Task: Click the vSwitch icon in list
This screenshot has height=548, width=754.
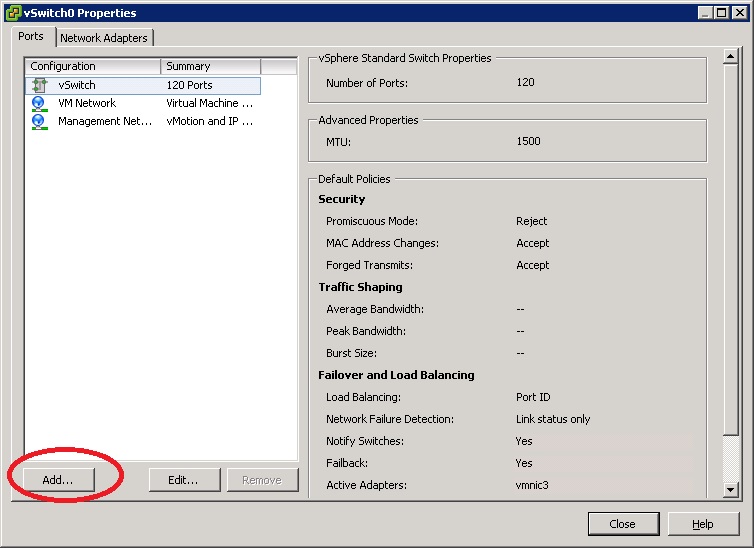Action: [x=39, y=86]
